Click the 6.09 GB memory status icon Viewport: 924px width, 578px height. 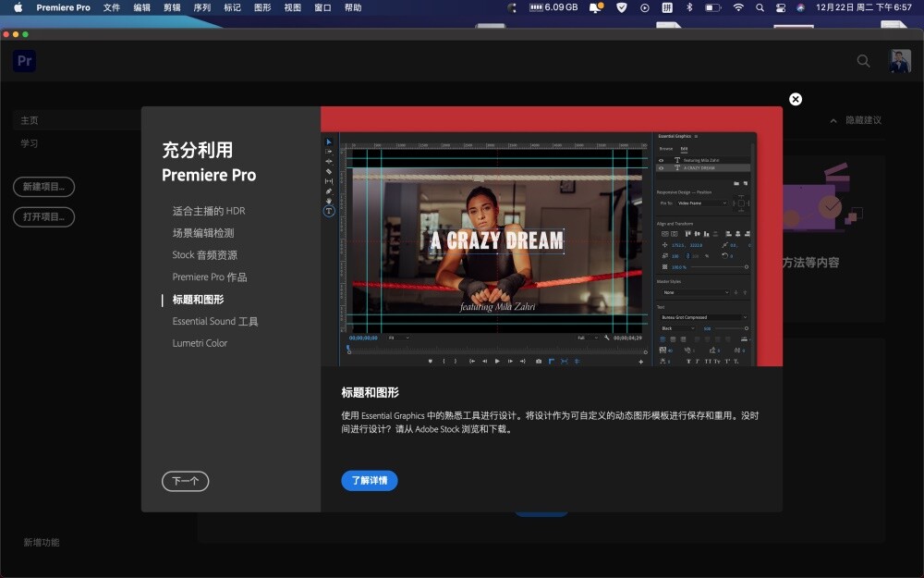[x=553, y=7]
